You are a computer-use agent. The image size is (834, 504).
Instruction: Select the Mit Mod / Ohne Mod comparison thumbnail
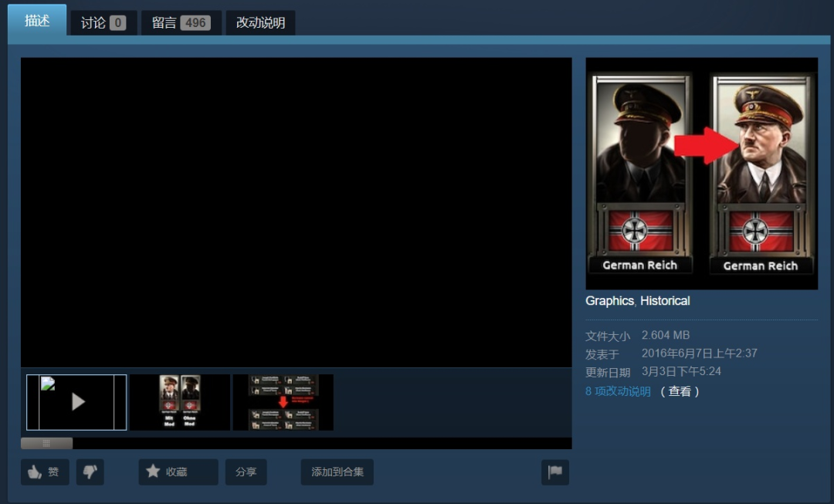click(x=180, y=402)
